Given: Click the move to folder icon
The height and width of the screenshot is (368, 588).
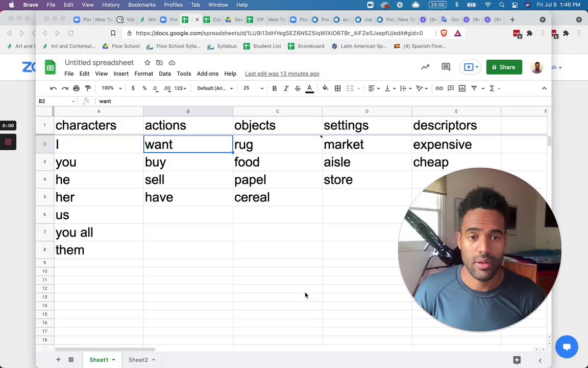Looking at the screenshot, I should (159, 63).
